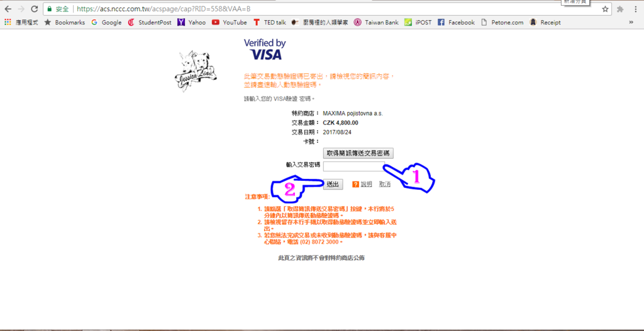The image size is (644, 331).
Task: Click the 注意事項 heading
Action: pos(257,196)
